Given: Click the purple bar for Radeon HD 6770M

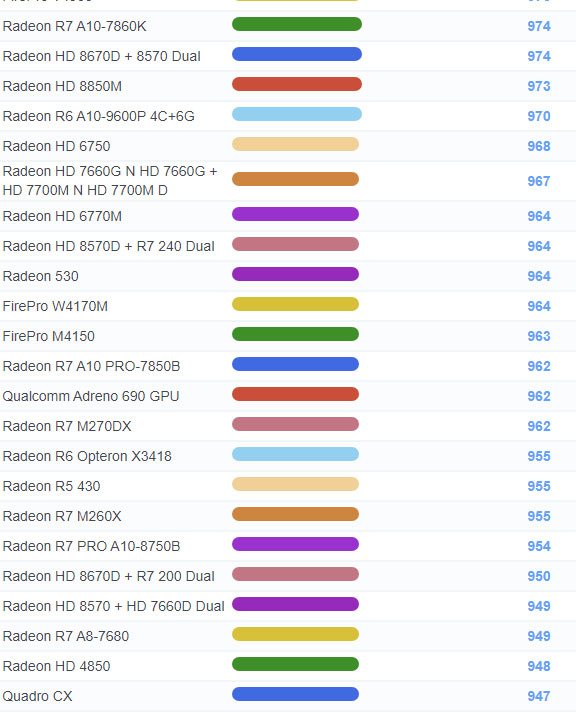Looking at the screenshot, I should pyautogui.click(x=296, y=214).
